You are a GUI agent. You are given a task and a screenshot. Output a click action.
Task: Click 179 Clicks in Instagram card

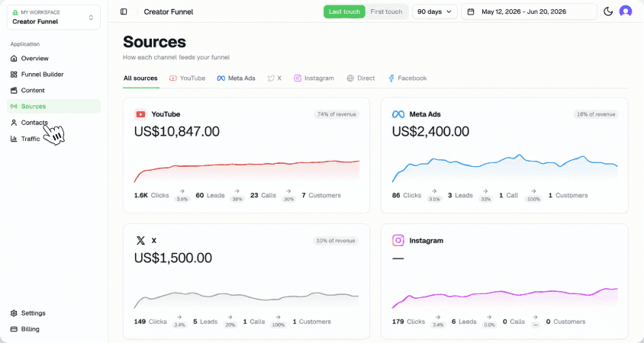[408, 322]
